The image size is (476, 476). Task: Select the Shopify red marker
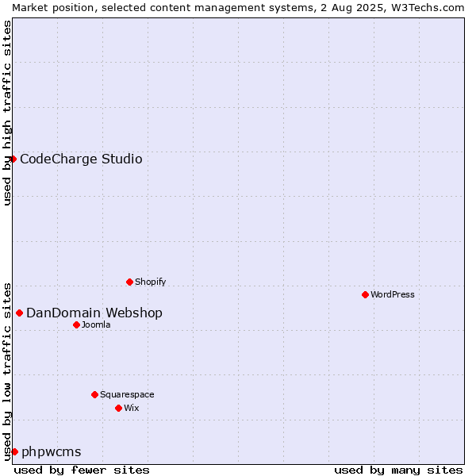(129, 282)
